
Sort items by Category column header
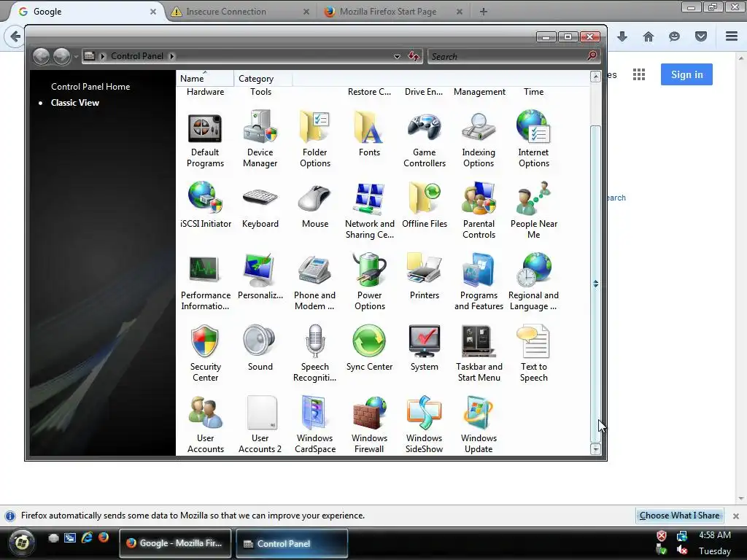[263, 79]
